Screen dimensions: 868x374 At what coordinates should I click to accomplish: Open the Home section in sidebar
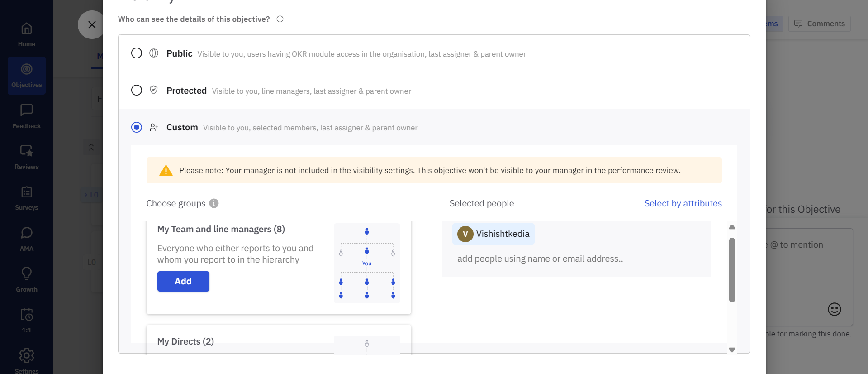point(26,34)
